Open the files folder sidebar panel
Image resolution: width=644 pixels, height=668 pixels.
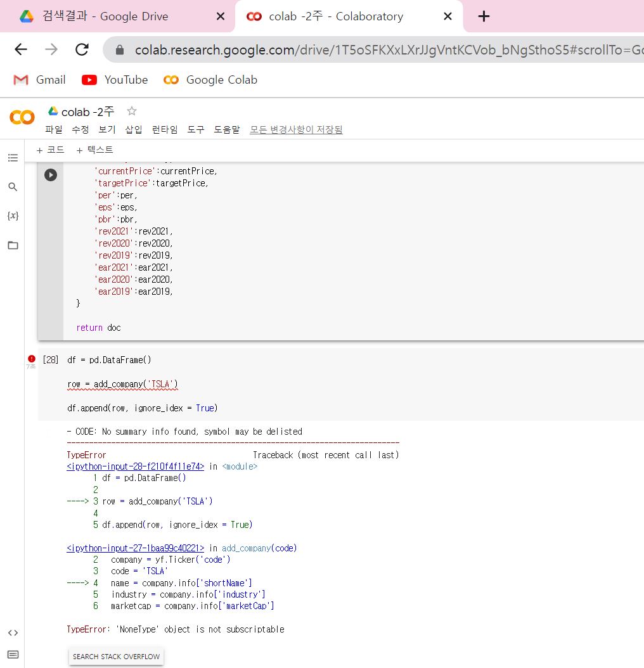(13, 245)
